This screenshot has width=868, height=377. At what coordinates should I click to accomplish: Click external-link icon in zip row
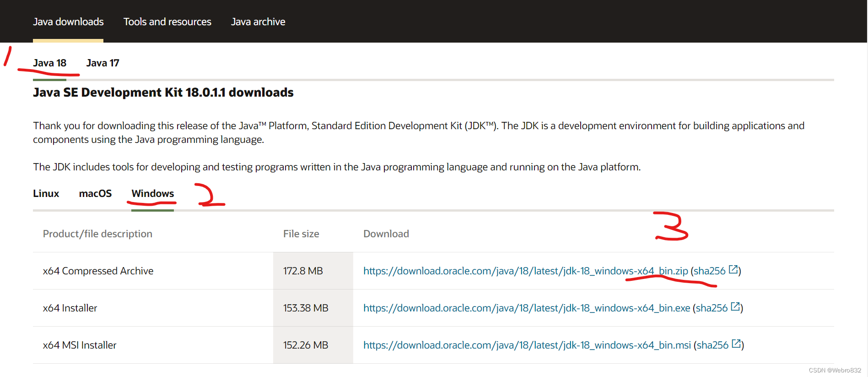click(x=733, y=269)
